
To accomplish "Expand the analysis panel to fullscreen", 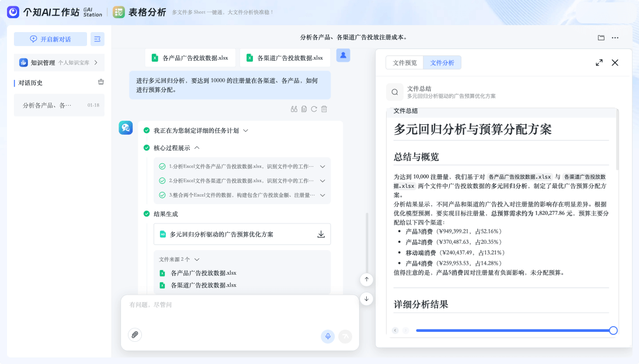I will click(x=599, y=63).
